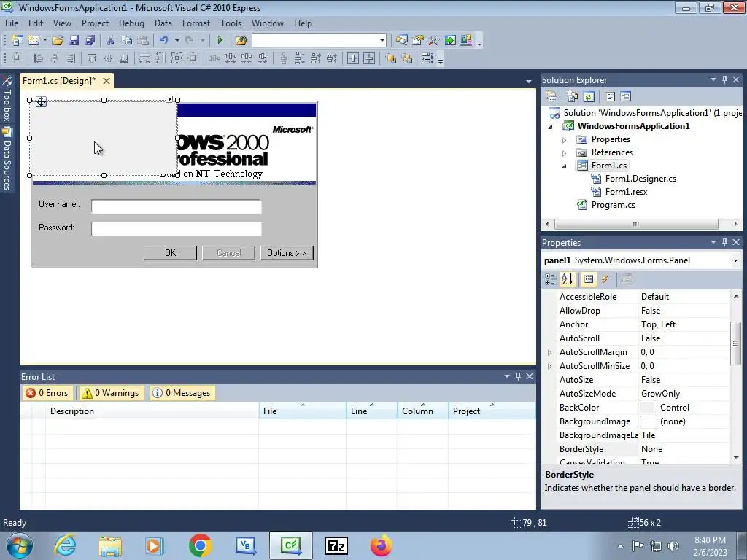Open the panel1 object selector dropdown

coord(735,260)
